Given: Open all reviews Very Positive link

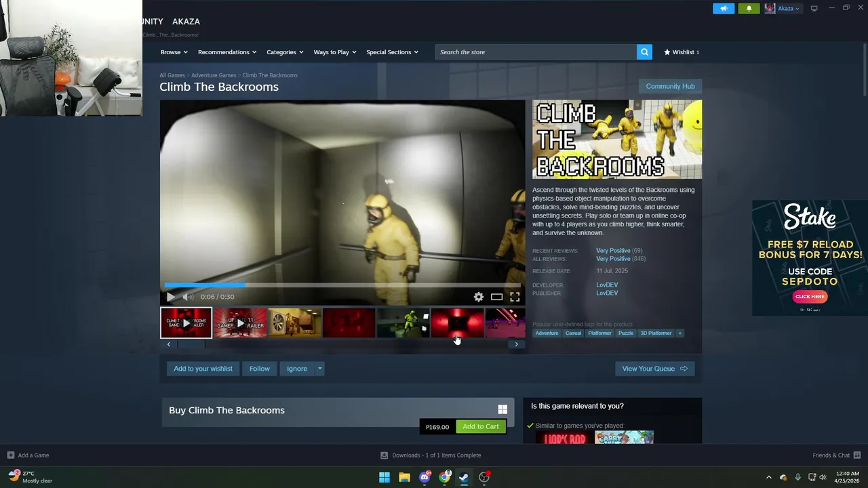Looking at the screenshot, I should point(613,259).
